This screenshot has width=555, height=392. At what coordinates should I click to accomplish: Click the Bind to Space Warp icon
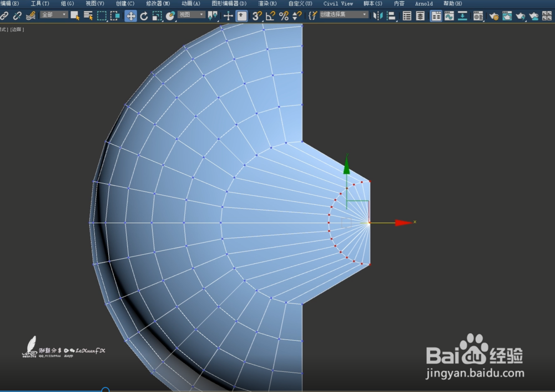coord(31,16)
